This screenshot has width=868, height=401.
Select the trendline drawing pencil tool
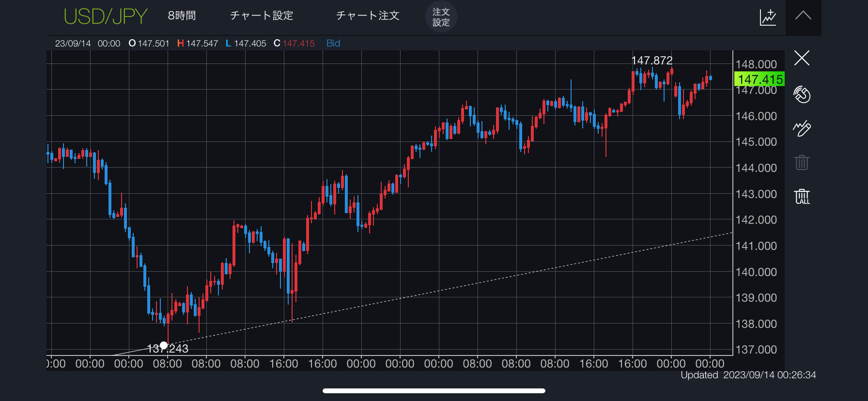[802, 128]
